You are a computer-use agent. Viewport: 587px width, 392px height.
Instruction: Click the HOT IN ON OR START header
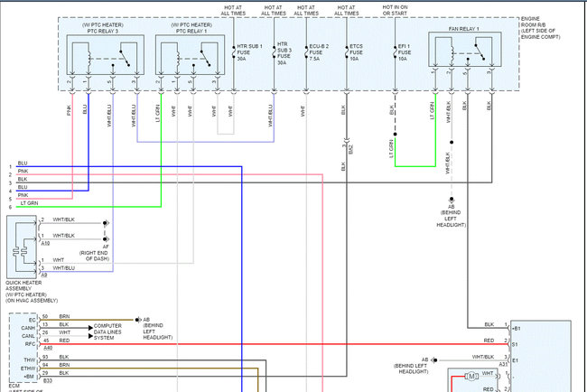click(x=395, y=10)
